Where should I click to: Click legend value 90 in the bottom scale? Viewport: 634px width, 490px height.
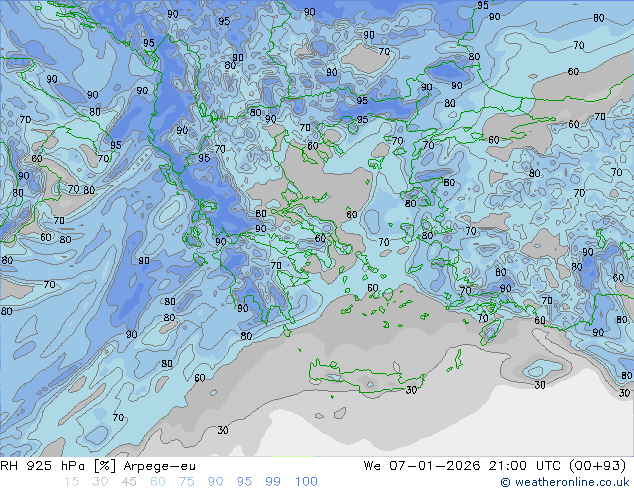coord(215,482)
